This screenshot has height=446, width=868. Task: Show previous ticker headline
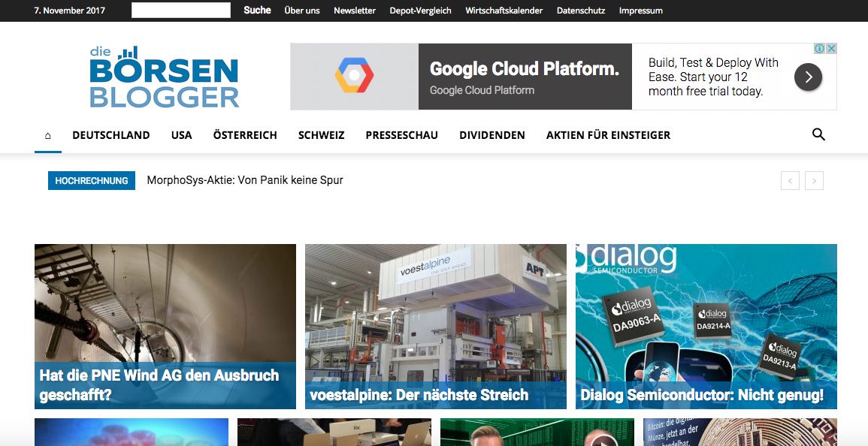[790, 181]
